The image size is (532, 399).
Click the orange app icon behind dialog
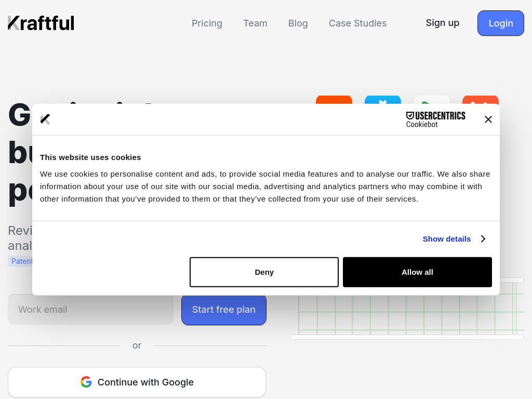[x=334, y=99]
